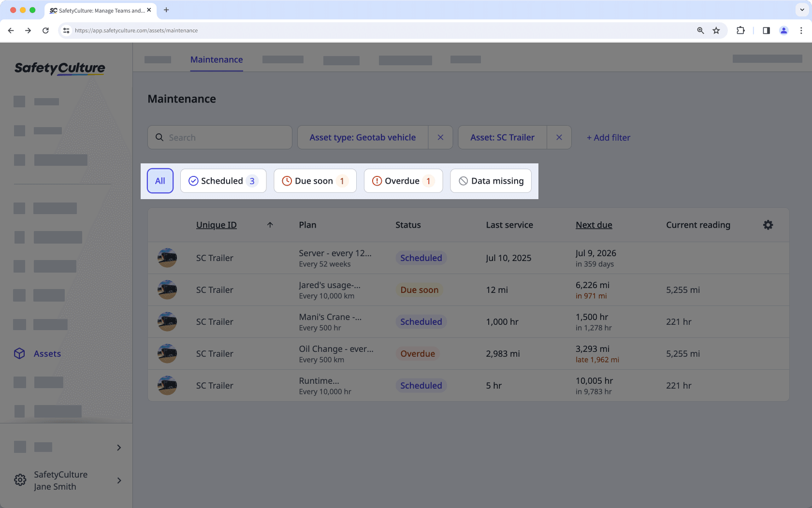Bookmark the page with the star icon
The image size is (812, 508).
pyautogui.click(x=716, y=30)
